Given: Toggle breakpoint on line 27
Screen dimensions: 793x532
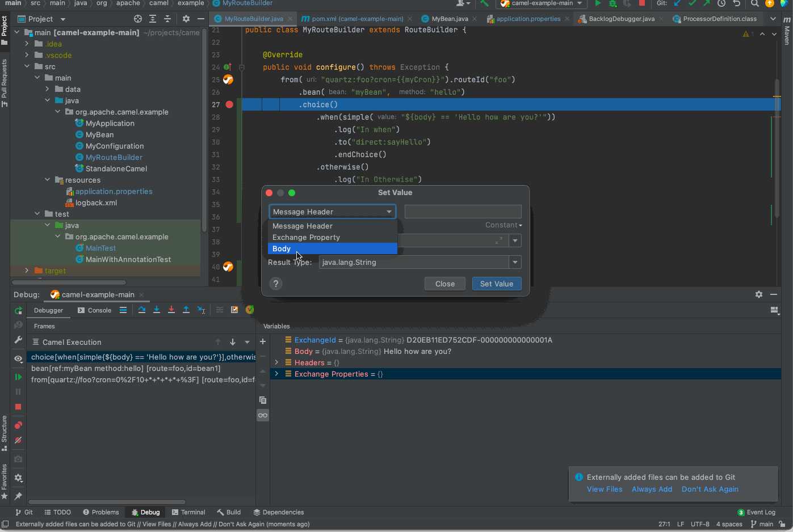Looking at the screenshot, I should pos(229,104).
